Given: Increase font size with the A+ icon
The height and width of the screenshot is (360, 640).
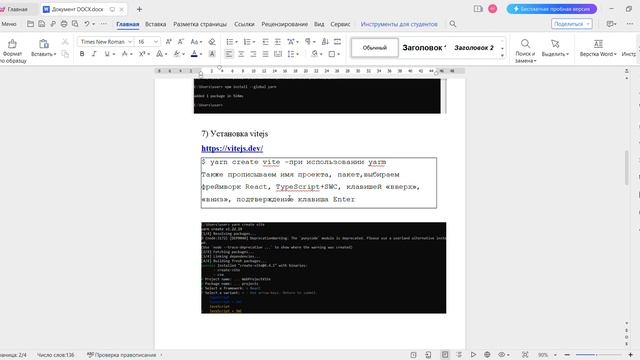Looking at the screenshot, I should [x=168, y=42].
